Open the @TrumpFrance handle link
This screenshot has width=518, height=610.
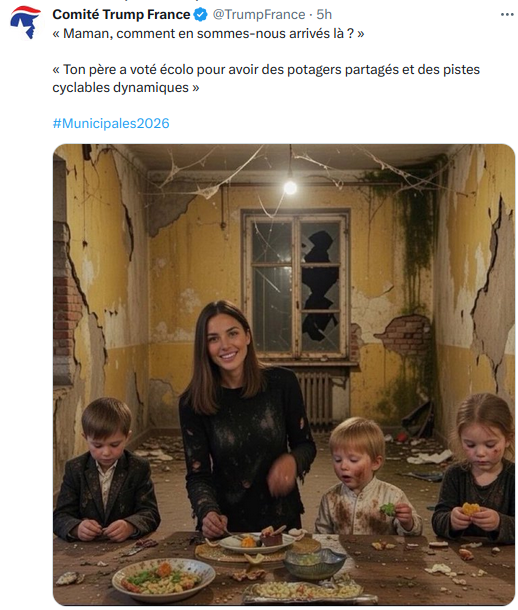pyautogui.click(x=259, y=14)
